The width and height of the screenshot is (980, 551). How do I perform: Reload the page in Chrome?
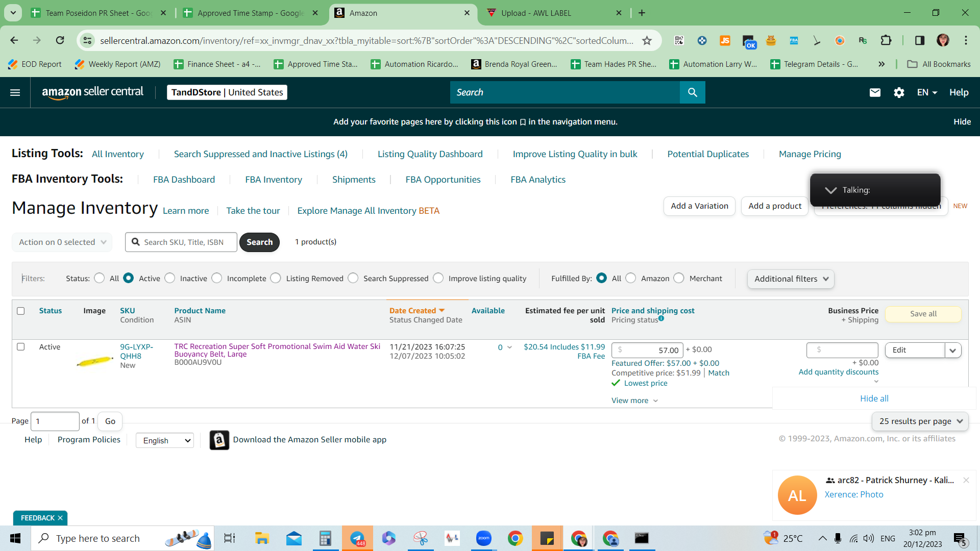point(60,40)
